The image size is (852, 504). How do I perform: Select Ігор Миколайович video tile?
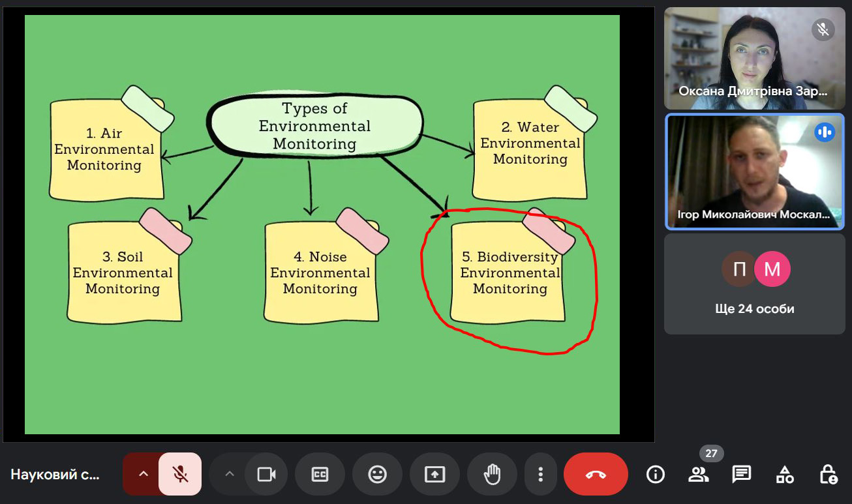pos(755,172)
